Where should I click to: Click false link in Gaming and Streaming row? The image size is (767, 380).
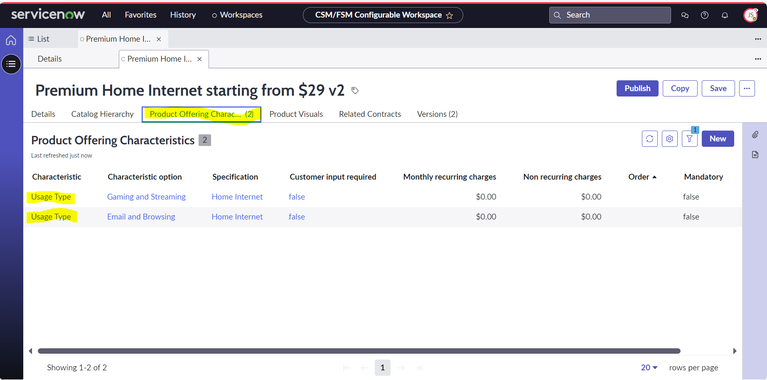coord(296,197)
